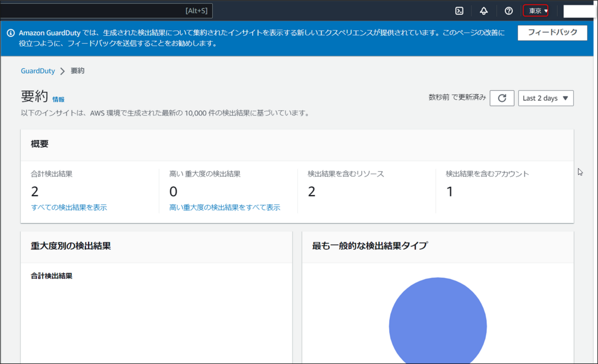Click the CloudShell prompt icon in the navbar
Viewport: 598px width, 364px height.
(459, 10)
